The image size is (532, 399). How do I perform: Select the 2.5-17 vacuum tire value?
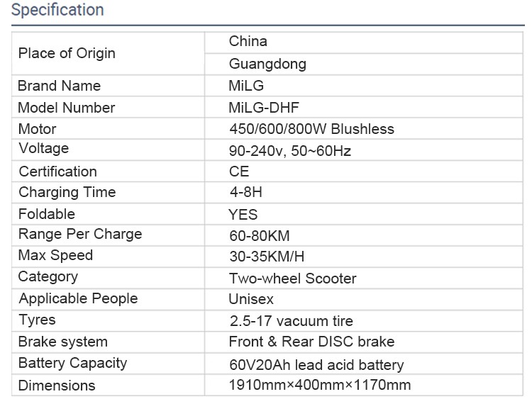(291, 321)
